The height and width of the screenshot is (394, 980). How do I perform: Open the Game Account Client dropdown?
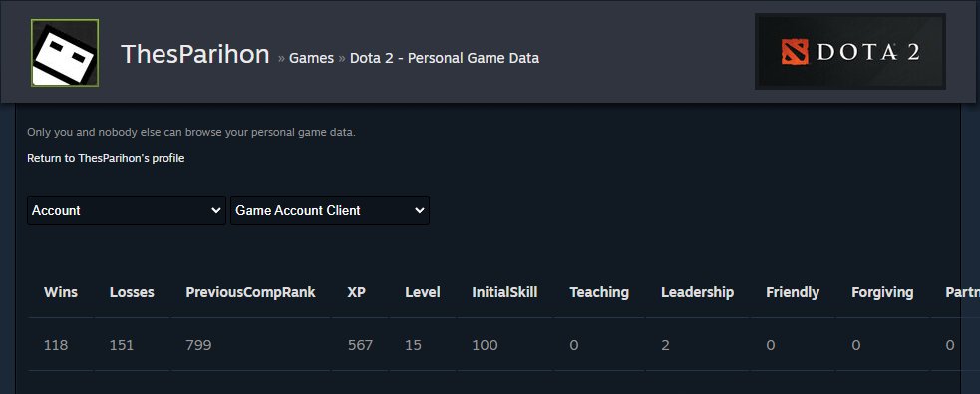(329, 210)
